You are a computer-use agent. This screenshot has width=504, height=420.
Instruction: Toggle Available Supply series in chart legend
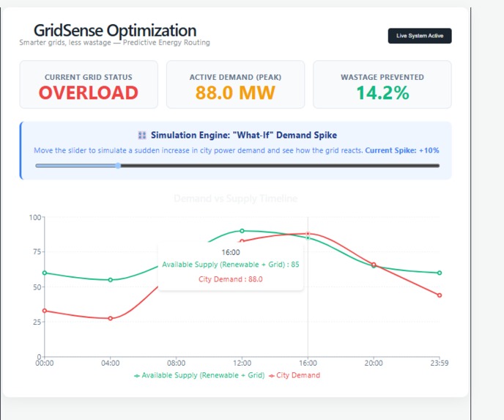pos(199,375)
